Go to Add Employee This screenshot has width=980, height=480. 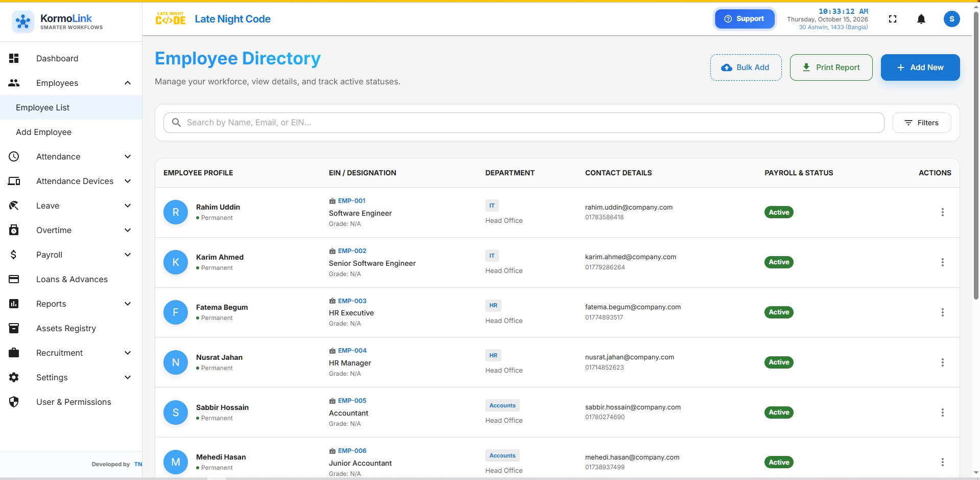tap(71, 132)
